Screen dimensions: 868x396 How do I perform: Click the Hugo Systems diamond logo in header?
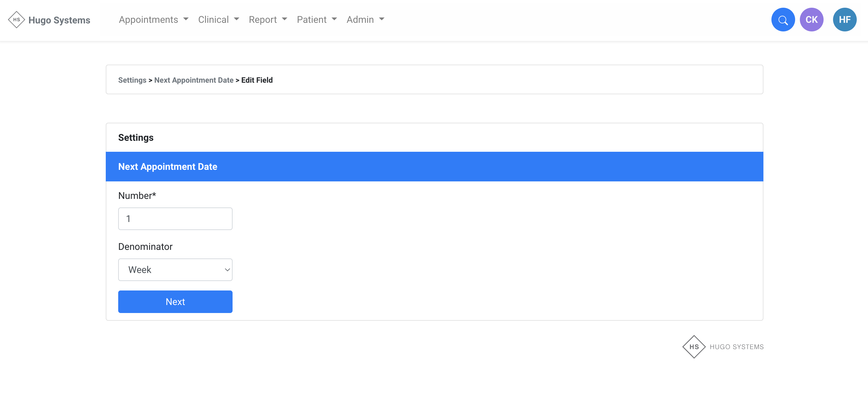tap(16, 20)
